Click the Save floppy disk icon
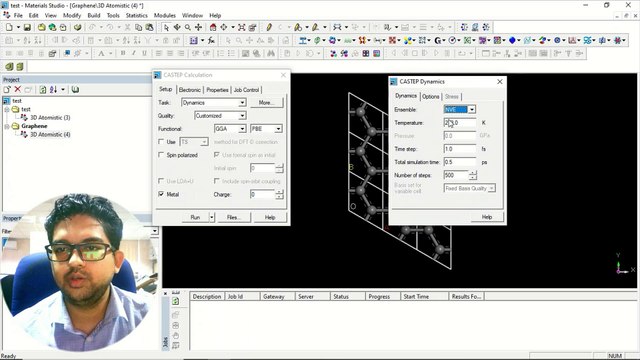 pyautogui.click(x=27, y=27)
